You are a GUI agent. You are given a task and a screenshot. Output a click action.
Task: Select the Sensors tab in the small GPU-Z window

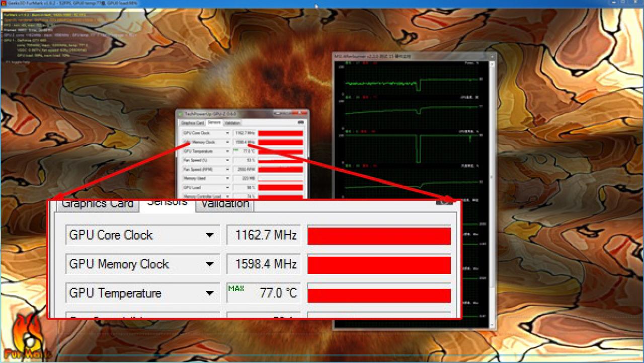tap(214, 122)
